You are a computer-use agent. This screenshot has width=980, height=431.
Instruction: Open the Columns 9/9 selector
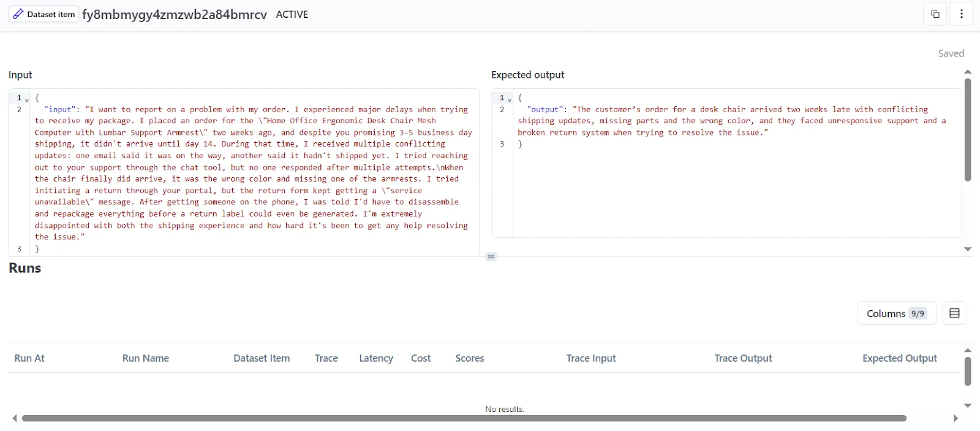[896, 313]
